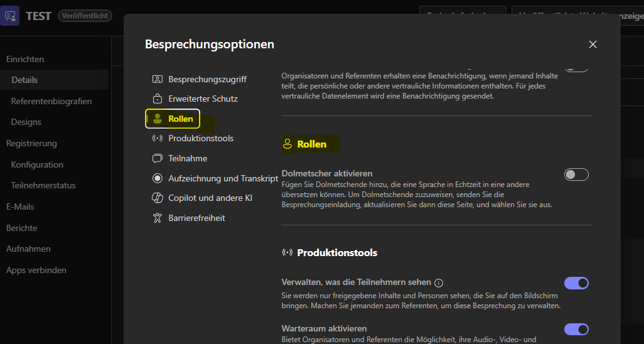The width and height of the screenshot is (644, 344).
Task: Open Teilnehmerstatus in left sidebar
Action: (x=43, y=185)
